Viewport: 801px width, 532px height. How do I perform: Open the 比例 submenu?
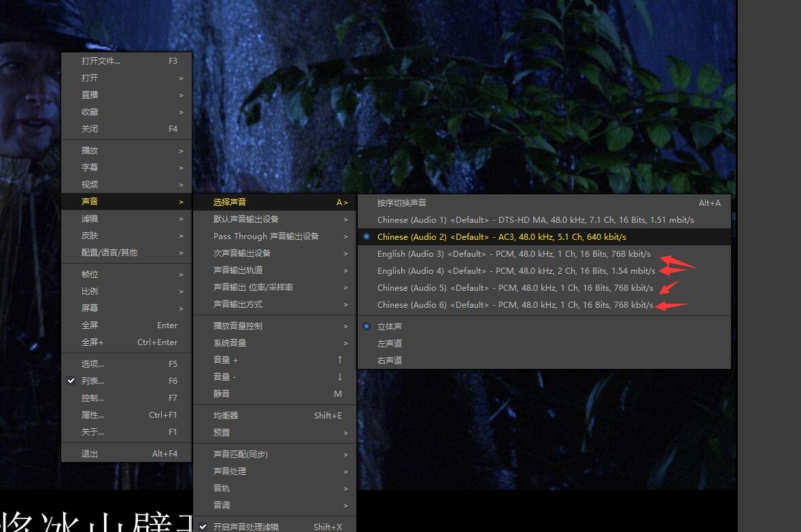[126, 291]
